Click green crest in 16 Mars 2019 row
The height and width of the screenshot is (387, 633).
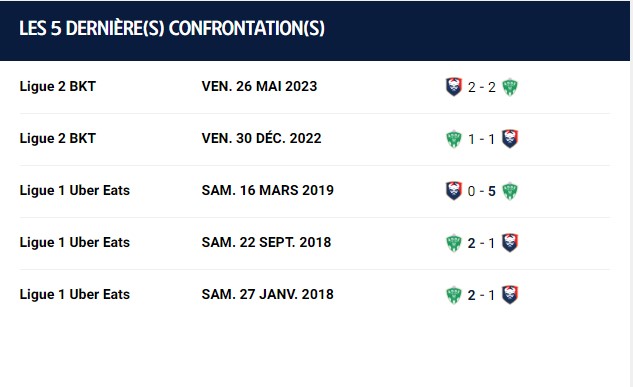510,190
